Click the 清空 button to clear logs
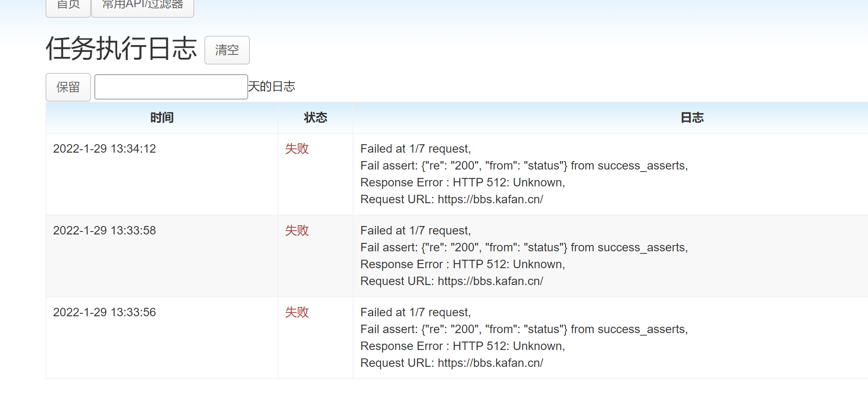 pyautogui.click(x=227, y=50)
